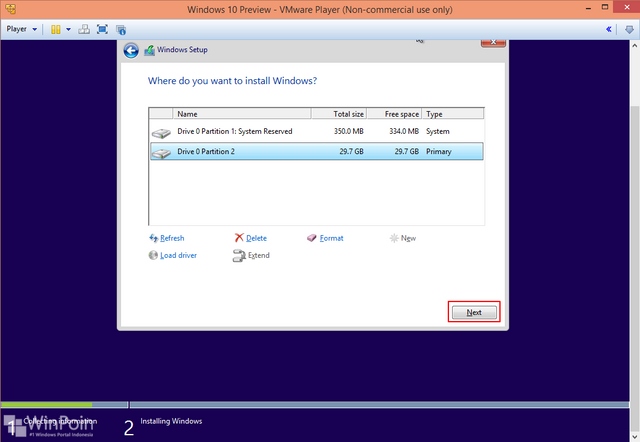Click the New partition link
This screenshot has height=442, width=640.
[x=408, y=238]
